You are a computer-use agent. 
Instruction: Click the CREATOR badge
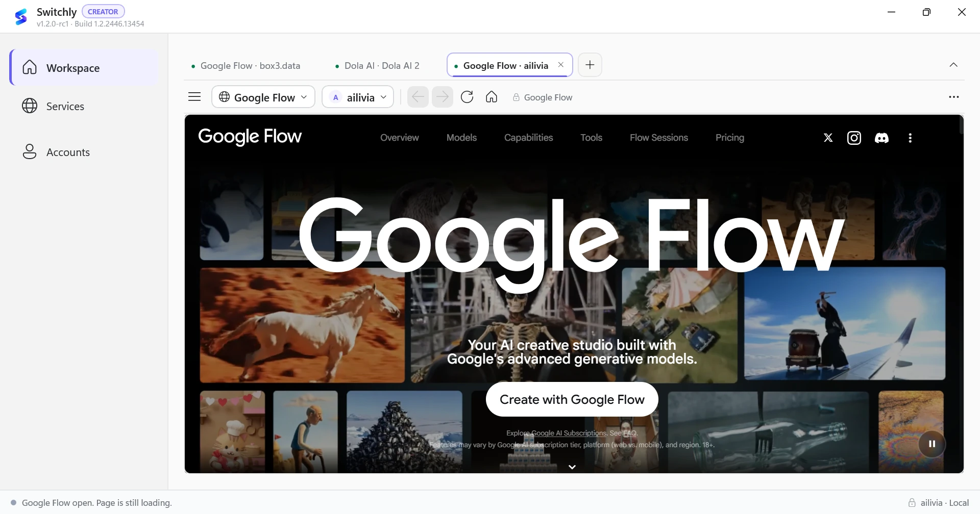[x=103, y=12]
